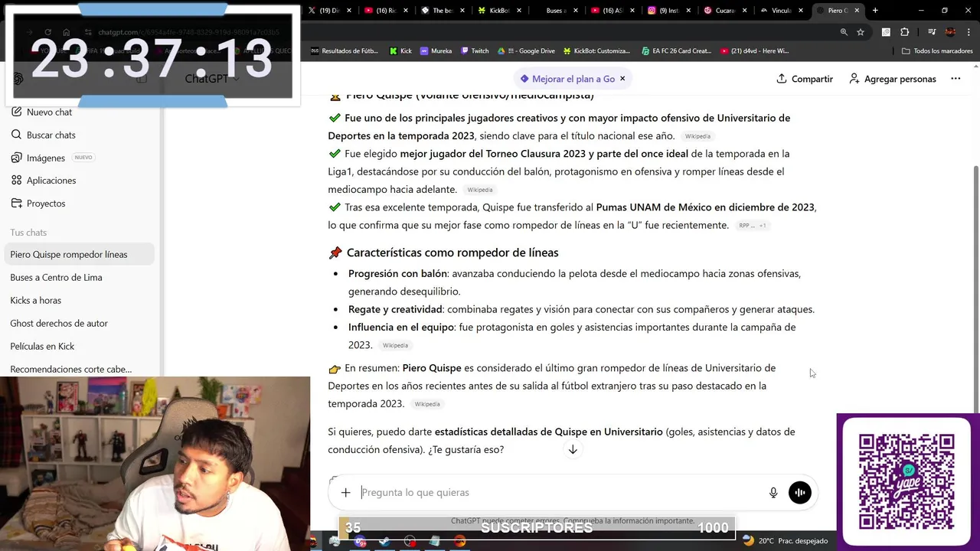This screenshot has width=980, height=551.
Task: Open the Recomendaciones corte cabe... chat
Action: pyautogui.click(x=80, y=369)
